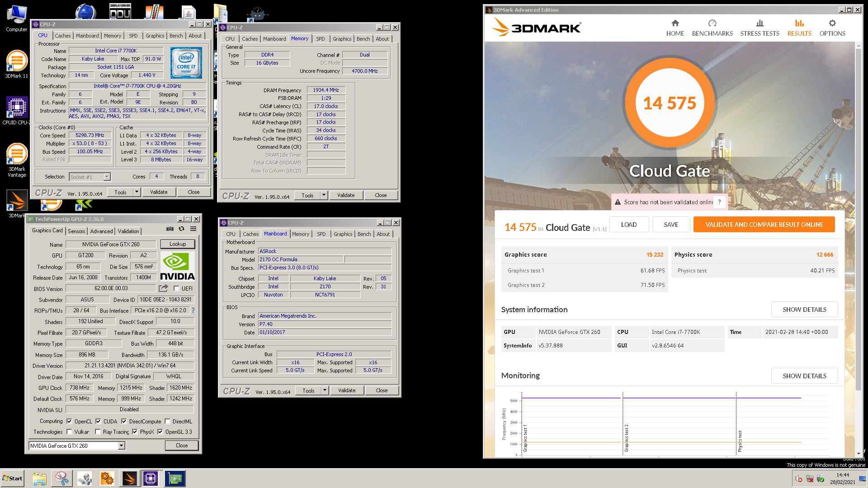Click the Bus Interface question mark icon

point(193,310)
